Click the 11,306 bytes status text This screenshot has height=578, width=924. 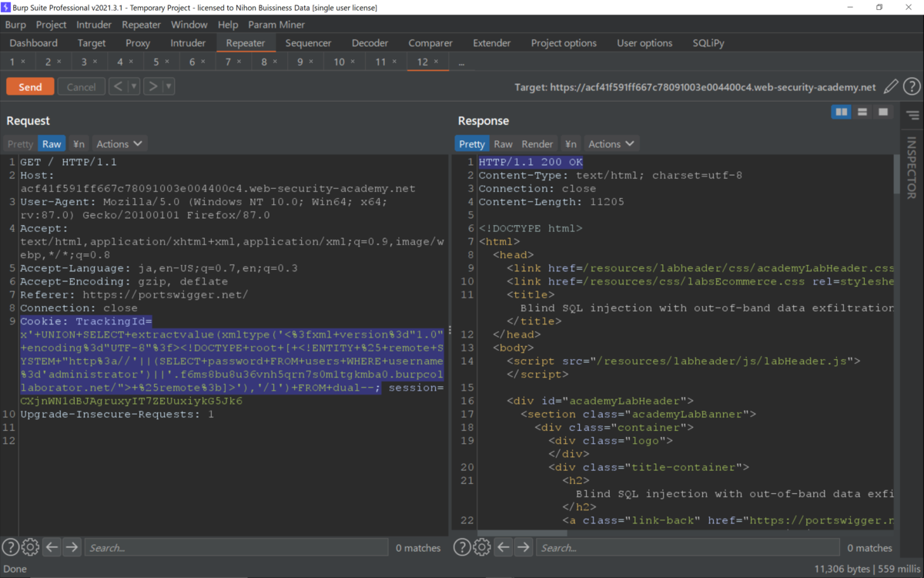pos(842,569)
